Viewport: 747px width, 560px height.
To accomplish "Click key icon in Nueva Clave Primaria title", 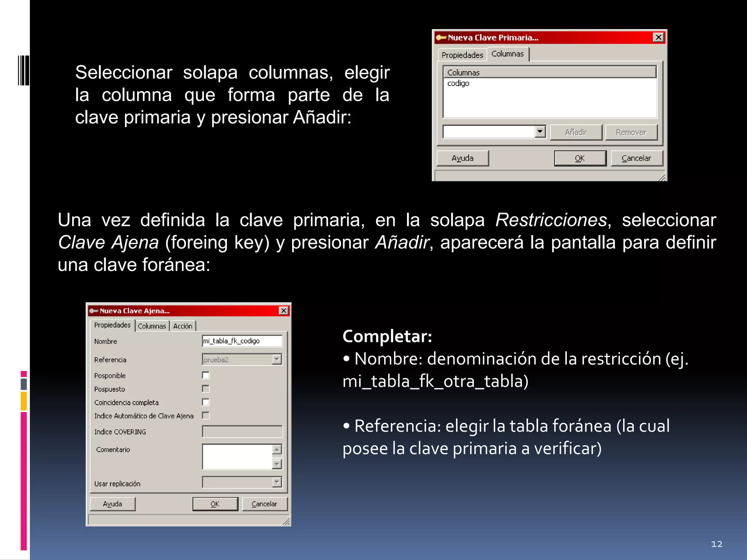I will pyautogui.click(x=441, y=38).
